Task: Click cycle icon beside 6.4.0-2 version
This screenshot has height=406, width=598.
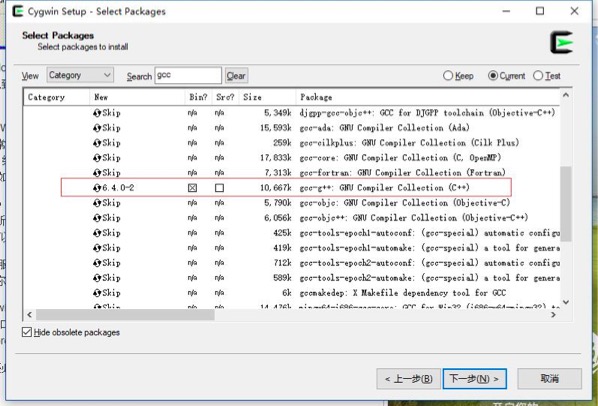Action: click(x=97, y=188)
